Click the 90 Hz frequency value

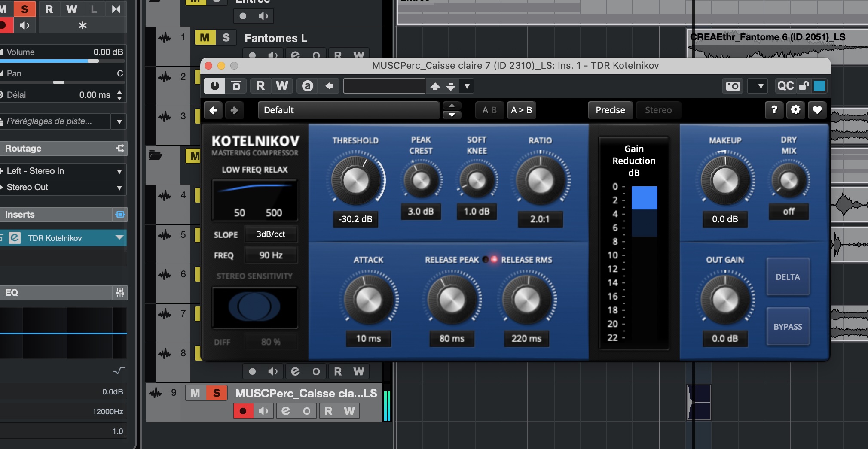271,255
